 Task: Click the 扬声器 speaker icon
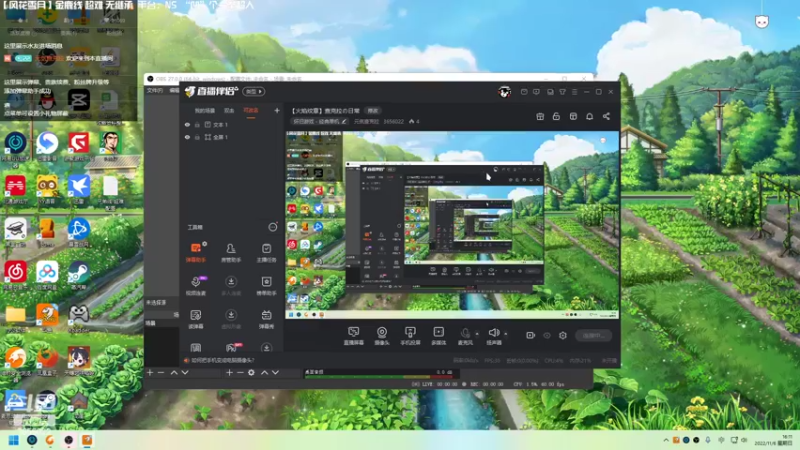(x=493, y=333)
